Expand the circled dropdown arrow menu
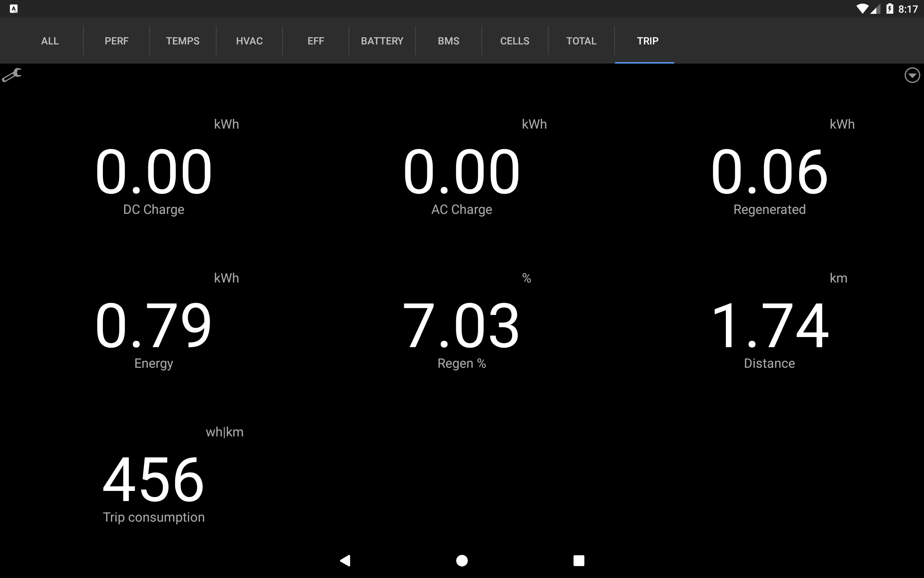Viewport: 924px width, 578px height. point(912,75)
